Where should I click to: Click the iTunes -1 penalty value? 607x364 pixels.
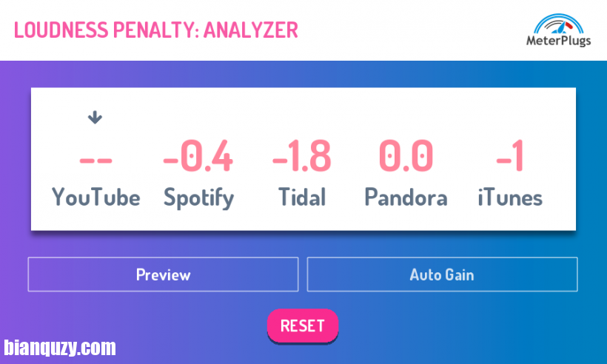(x=510, y=156)
